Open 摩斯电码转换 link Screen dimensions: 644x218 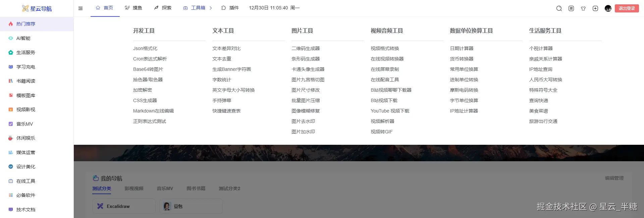(464, 90)
